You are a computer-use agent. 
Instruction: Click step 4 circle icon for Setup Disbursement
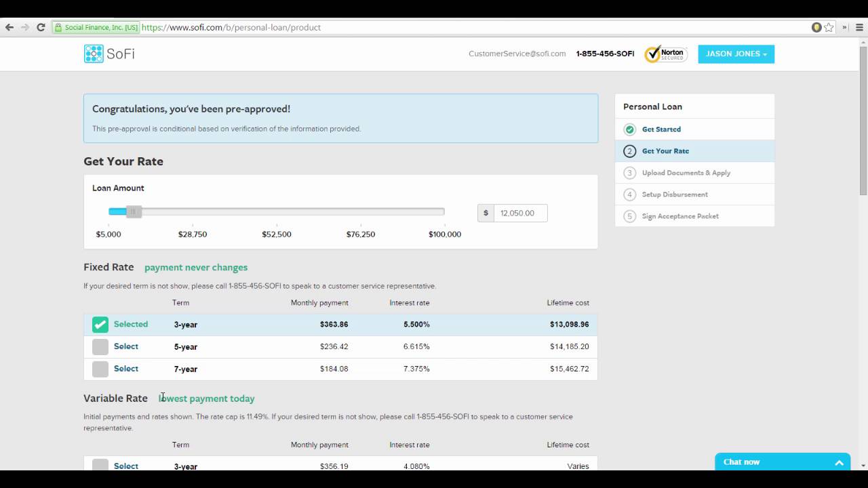pyautogui.click(x=630, y=195)
